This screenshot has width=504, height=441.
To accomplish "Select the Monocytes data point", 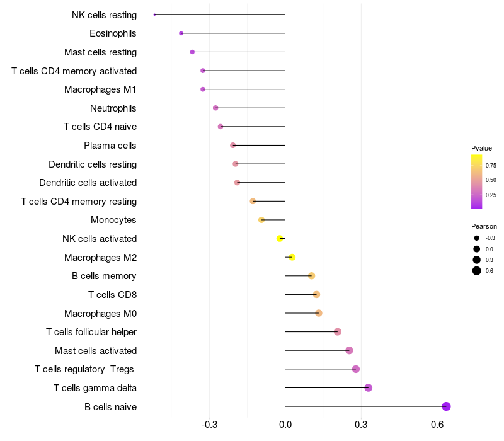I will [261, 220].
